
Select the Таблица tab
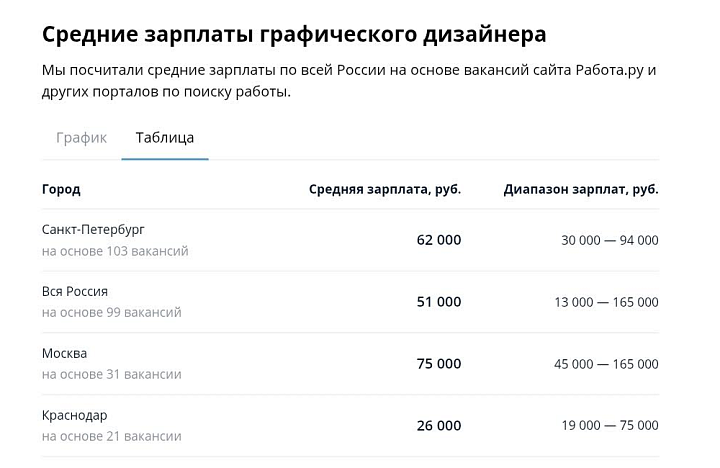coord(165,138)
